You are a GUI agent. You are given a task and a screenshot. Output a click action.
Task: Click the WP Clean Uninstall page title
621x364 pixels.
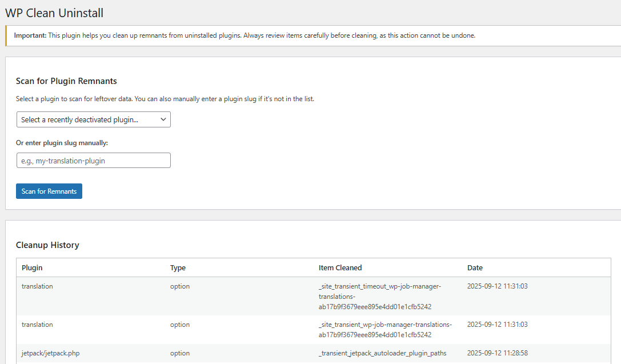point(54,13)
